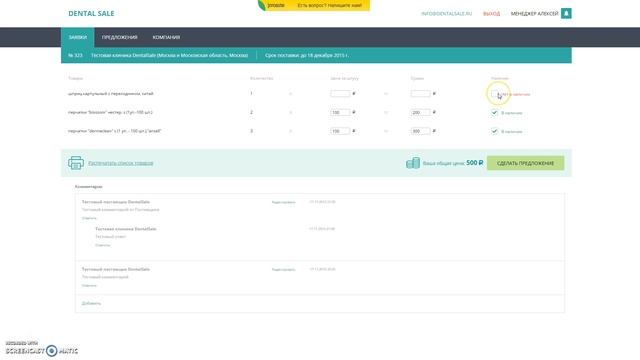Open the Распечатать список товаров link

[x=121, y=163]
